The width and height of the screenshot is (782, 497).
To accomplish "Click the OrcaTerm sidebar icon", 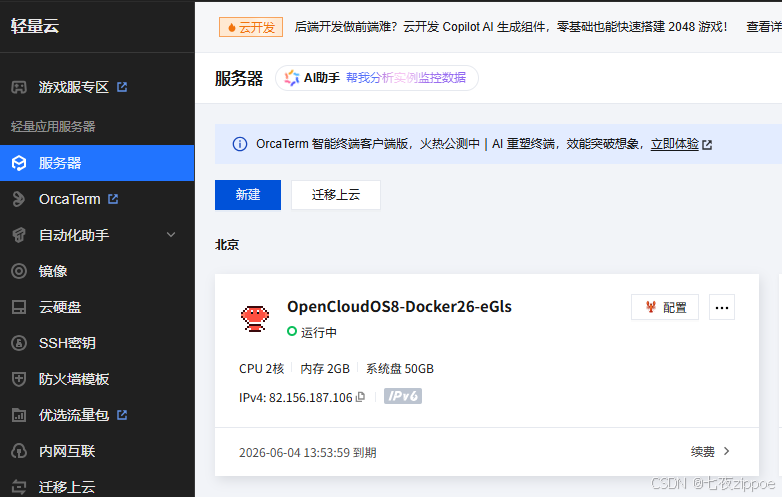I will click(x=19, y=199).
